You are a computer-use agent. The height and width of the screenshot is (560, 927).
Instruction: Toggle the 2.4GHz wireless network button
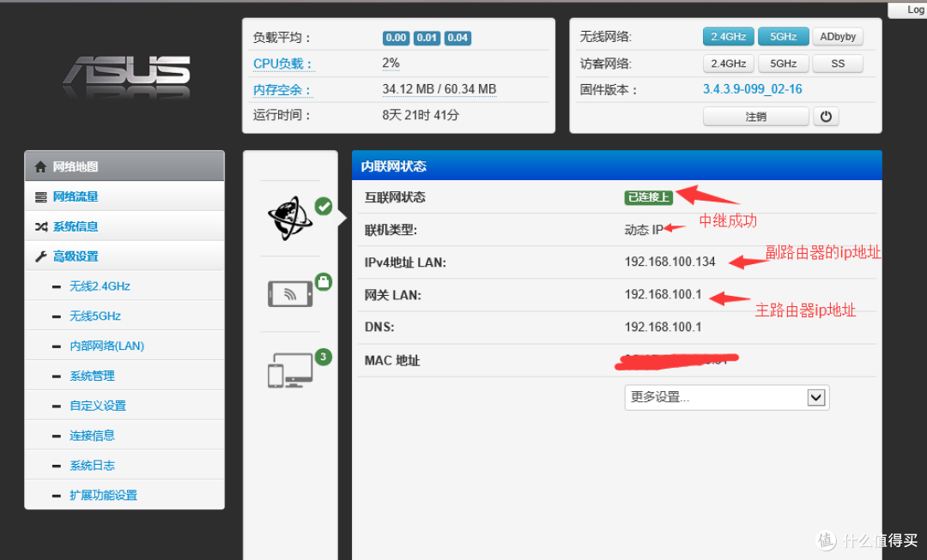pos(729,37)
